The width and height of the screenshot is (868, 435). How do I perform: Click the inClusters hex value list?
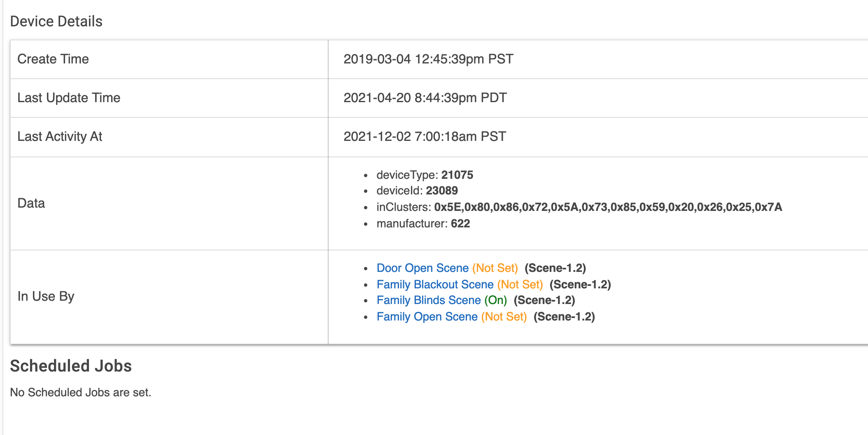point(608,207)
